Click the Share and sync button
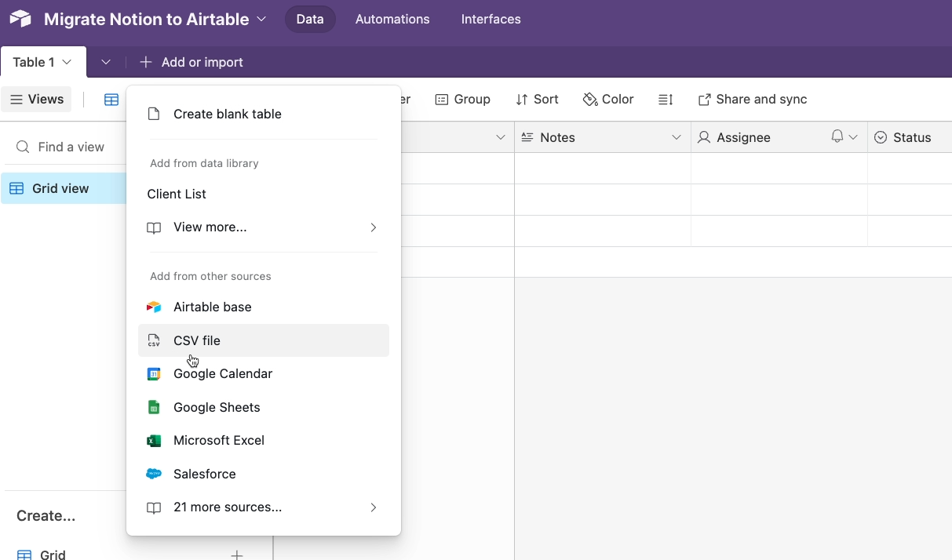The image size is (952, 560). 753,100
